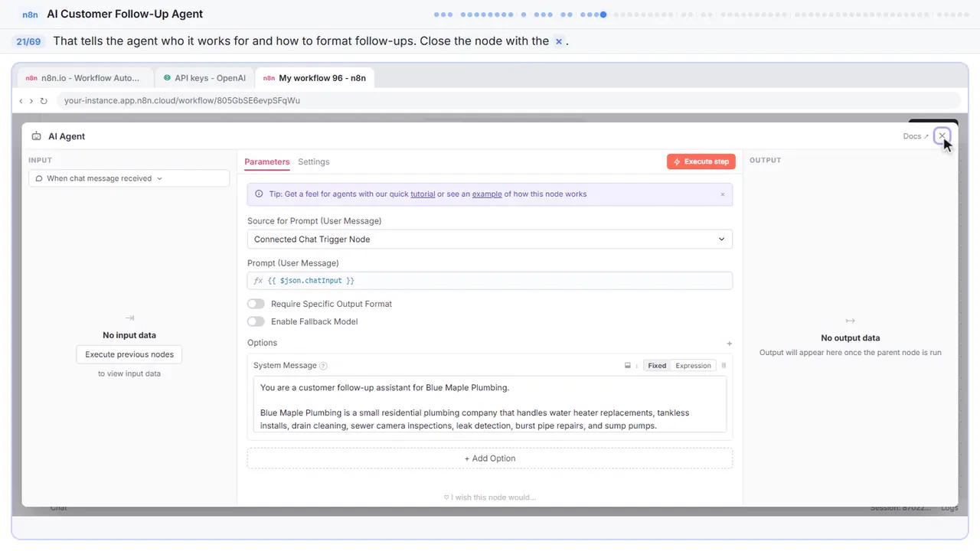Switch to API keys - OpenAI browser tab
Viewport: 980px width, 551px height.
click(x=204, y=78)
